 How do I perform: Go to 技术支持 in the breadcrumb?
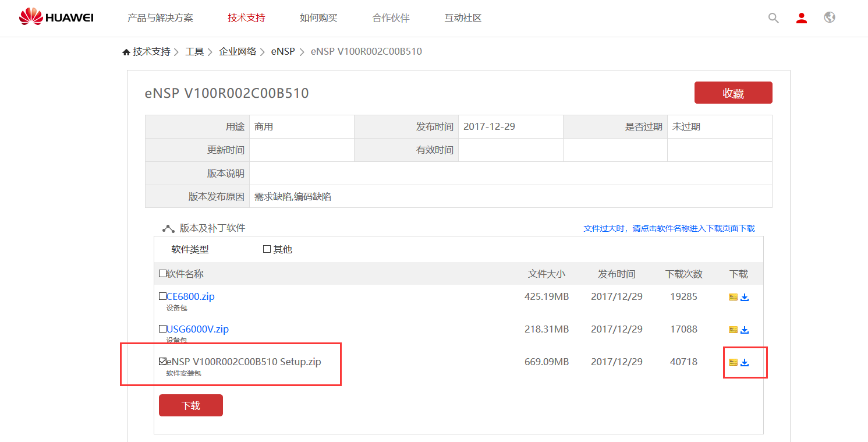(x=151, y=52)
